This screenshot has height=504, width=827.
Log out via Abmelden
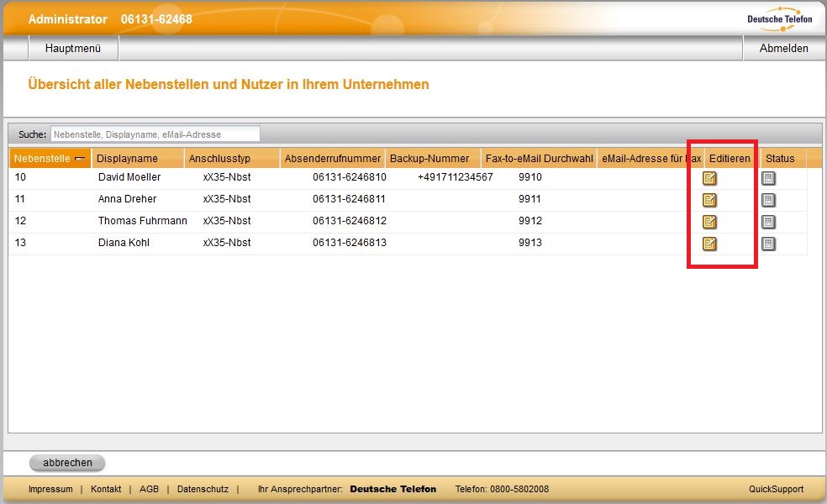click(783, 49)
